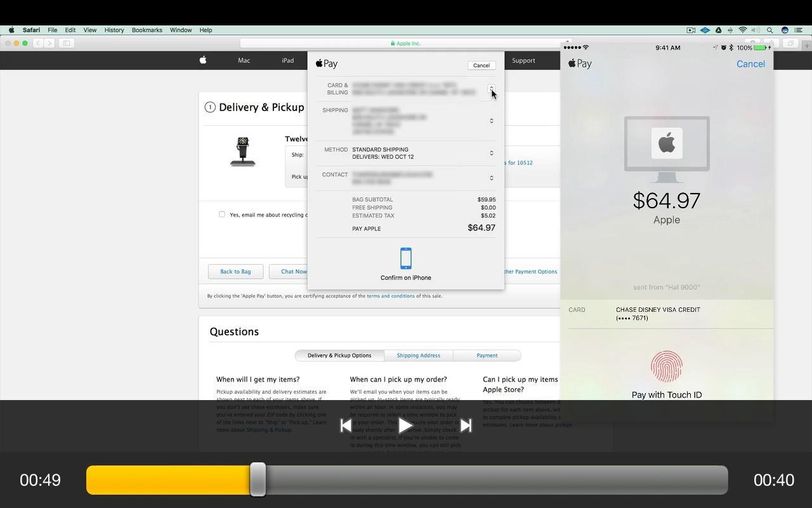Open the terms and conditions link

(391, 296)
